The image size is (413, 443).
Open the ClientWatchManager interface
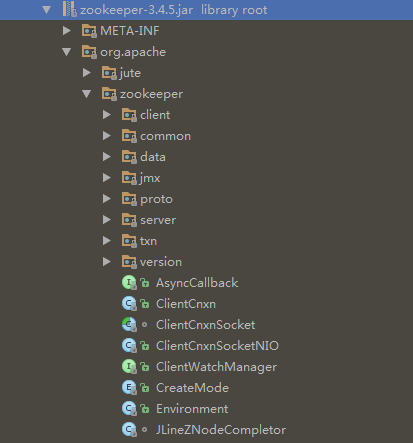coord(216,367)
